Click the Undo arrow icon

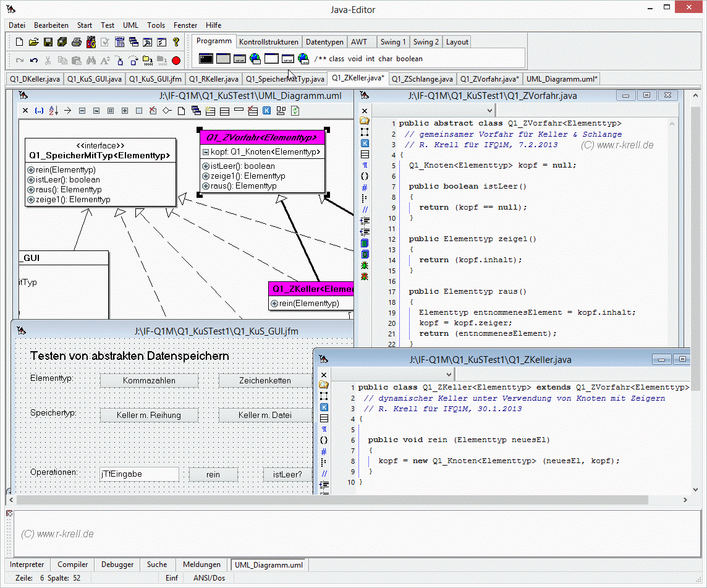click(x=34, y=61)
